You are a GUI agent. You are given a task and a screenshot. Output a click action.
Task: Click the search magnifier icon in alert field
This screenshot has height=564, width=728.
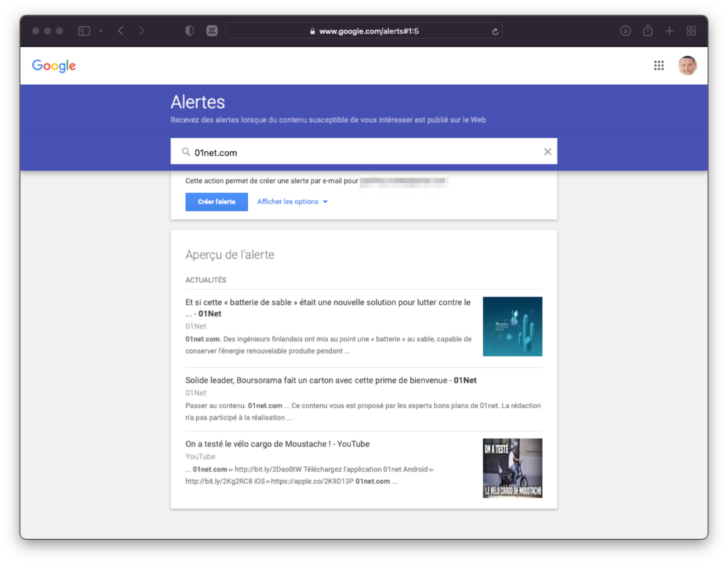point(186,152)
